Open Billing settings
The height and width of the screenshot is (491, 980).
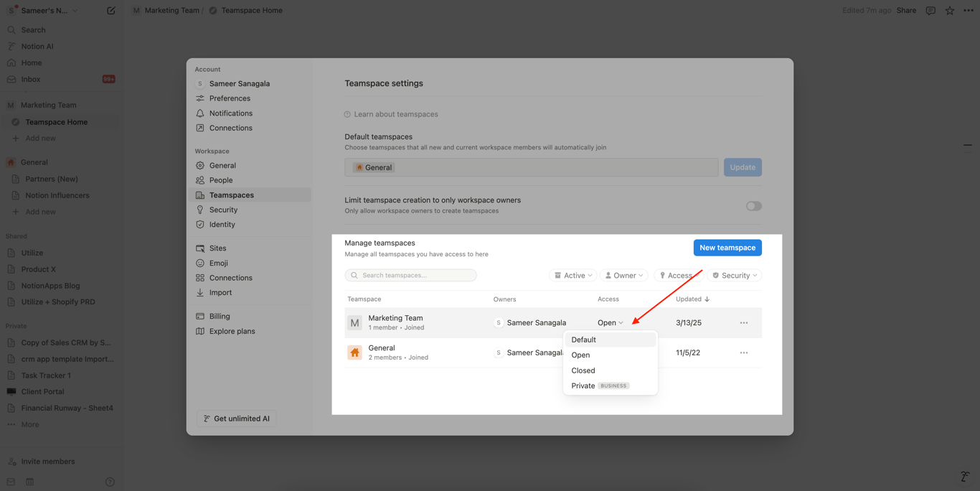tap(251, 317)
